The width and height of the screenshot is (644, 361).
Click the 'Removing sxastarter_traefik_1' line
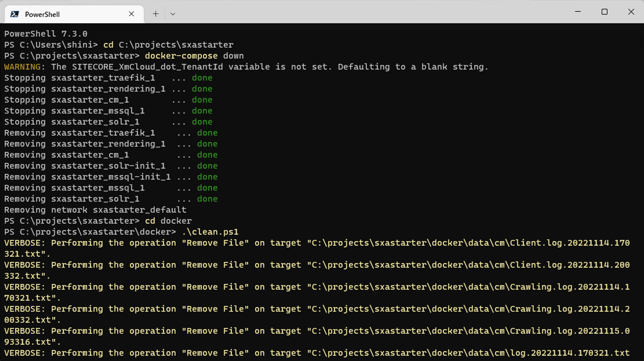tap(111, 133)
